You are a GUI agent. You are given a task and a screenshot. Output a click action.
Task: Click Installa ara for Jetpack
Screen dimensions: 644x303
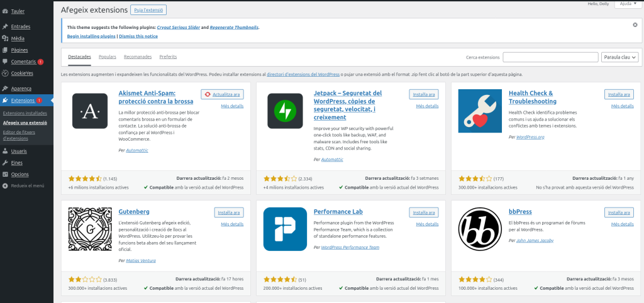[423, 94]
